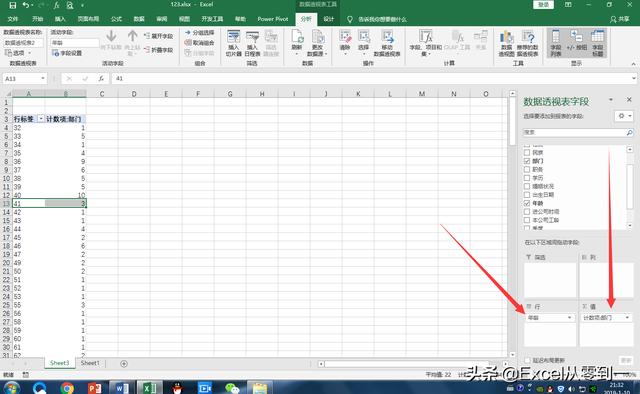640x394 pixels.
Task: Open task pane options arrow beside field list title
Action: click(611, 100)
